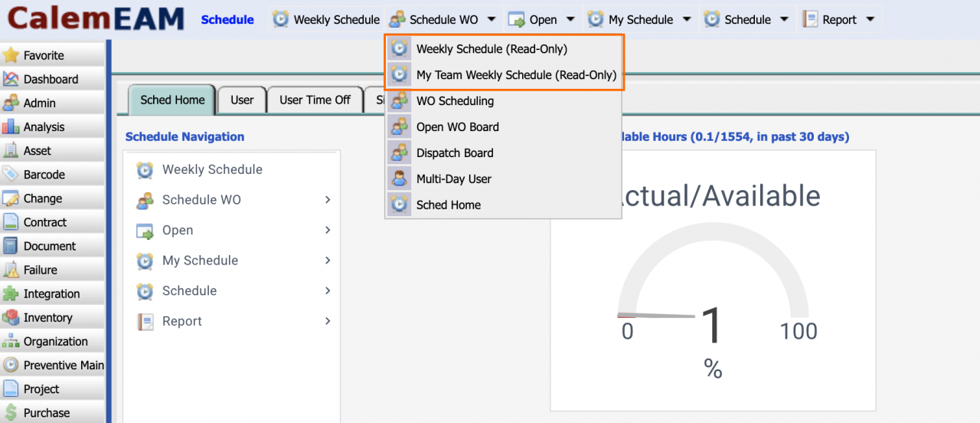Image resolution: width=980 pixels, height=423 pixels.
Task: Click the Admin users icon in sidebar
Action: 11,103
